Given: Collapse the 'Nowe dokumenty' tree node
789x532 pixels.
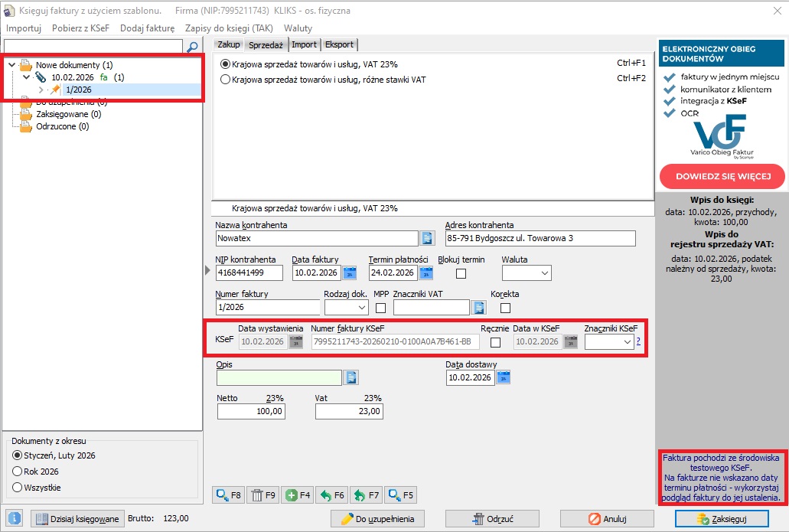Looking at the screenshot, I should (11, 65).
